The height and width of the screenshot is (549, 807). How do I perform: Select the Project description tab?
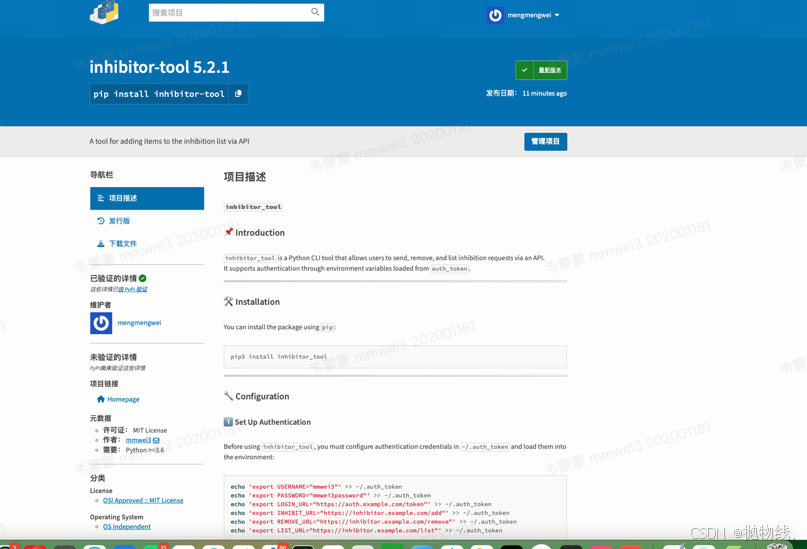[x=147, y=198]
